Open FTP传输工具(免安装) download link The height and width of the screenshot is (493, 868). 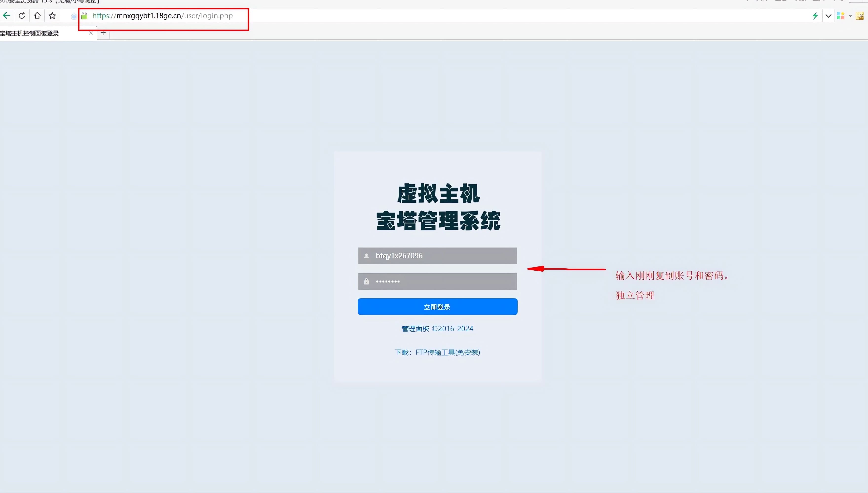coord(447,352)
